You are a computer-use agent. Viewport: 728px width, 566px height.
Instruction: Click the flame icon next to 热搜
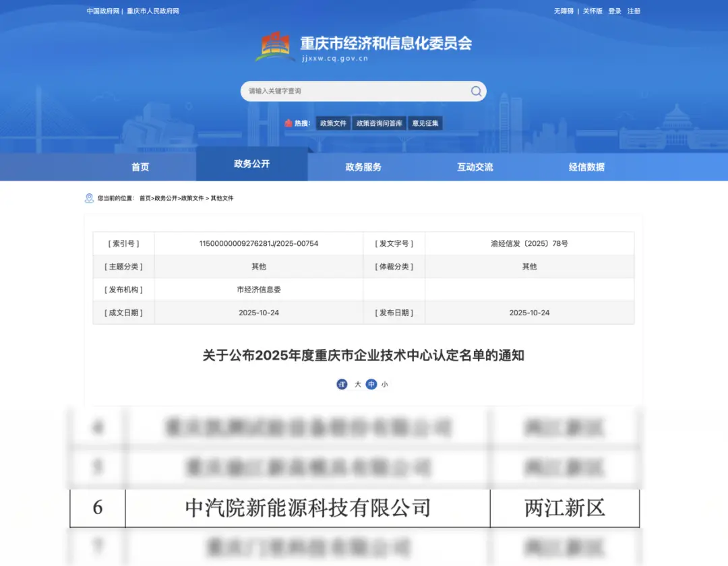[289, 123]
